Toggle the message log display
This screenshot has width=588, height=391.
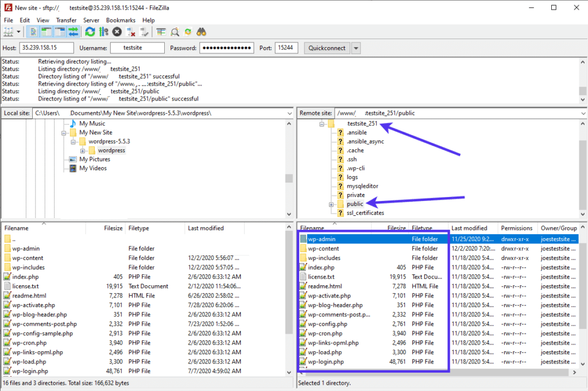[x=33, y=32]
